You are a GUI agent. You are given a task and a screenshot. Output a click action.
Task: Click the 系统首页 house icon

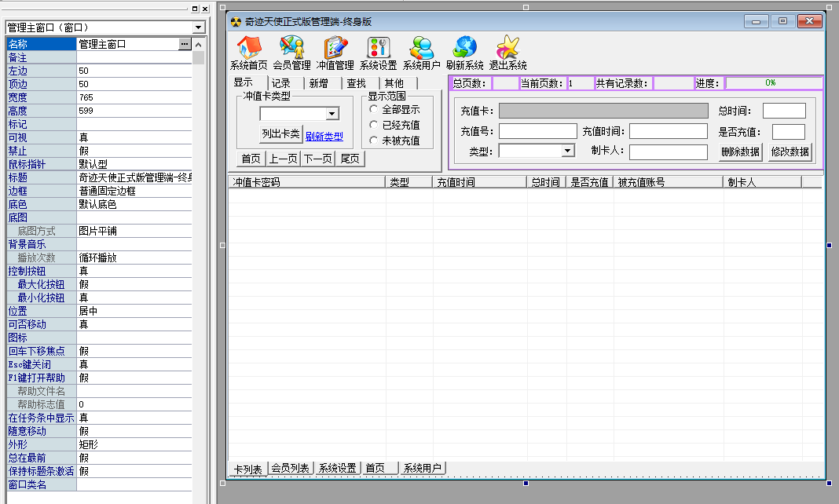click(x=249, y=47)
